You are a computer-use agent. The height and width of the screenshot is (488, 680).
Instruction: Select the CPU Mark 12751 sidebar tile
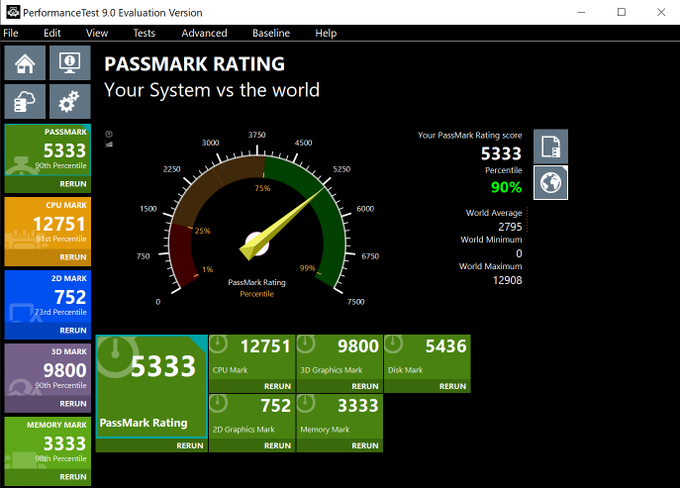(x=48, y=223)
